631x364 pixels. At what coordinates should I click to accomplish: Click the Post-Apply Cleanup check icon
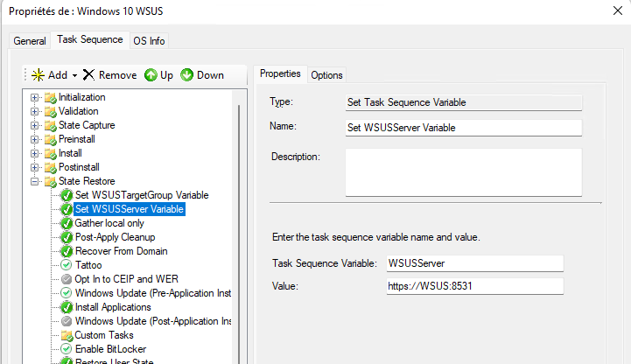coord(67,237)
